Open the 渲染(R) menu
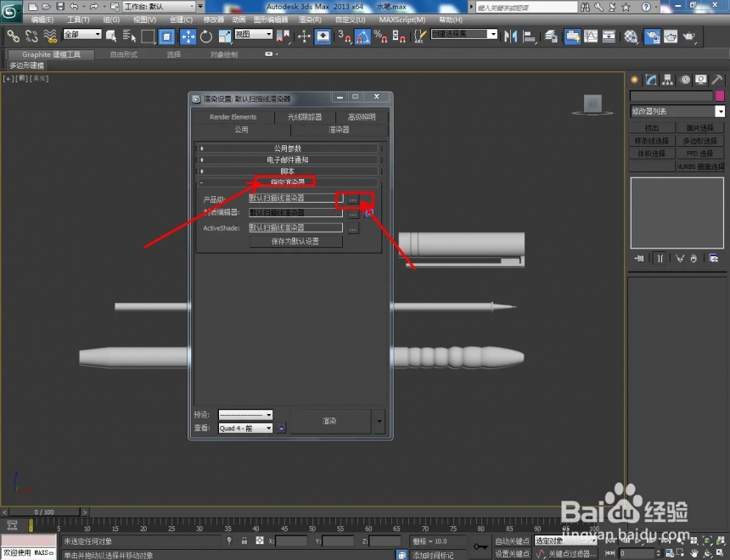 pos(310,20)
